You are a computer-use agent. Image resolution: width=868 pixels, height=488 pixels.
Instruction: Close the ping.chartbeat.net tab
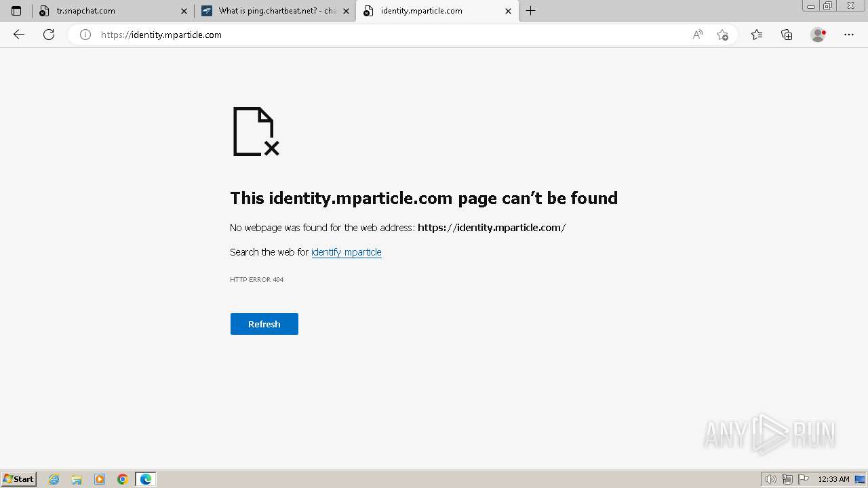[346, 11]
